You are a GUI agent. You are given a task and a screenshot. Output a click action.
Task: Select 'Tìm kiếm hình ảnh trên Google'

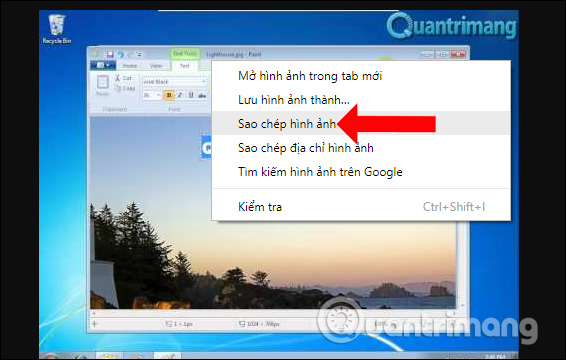point(361,172)
